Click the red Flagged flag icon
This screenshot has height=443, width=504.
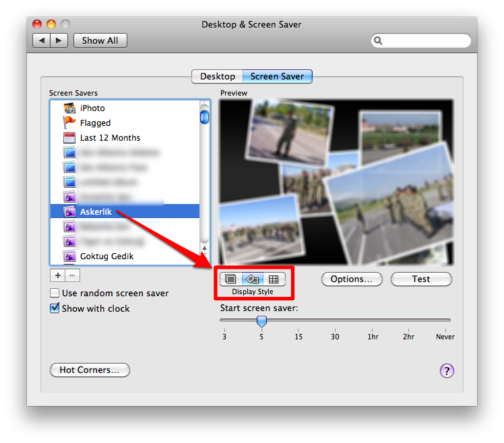(x=69, y=123)
